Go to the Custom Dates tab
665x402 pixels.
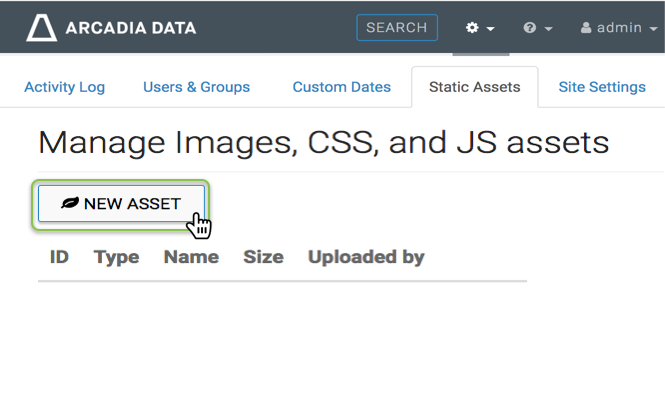pyautogui.click(x=341, y=87)
